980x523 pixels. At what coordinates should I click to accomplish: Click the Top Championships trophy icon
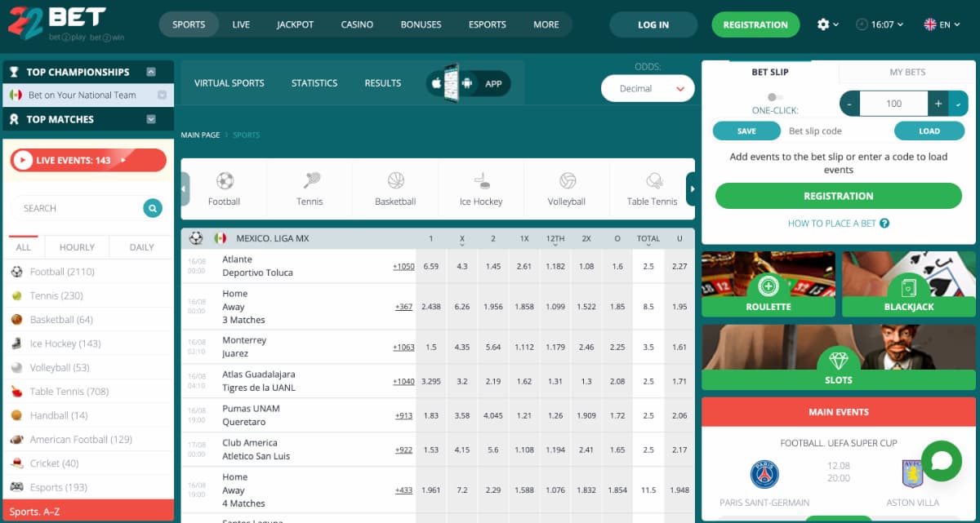click(14, 72)
